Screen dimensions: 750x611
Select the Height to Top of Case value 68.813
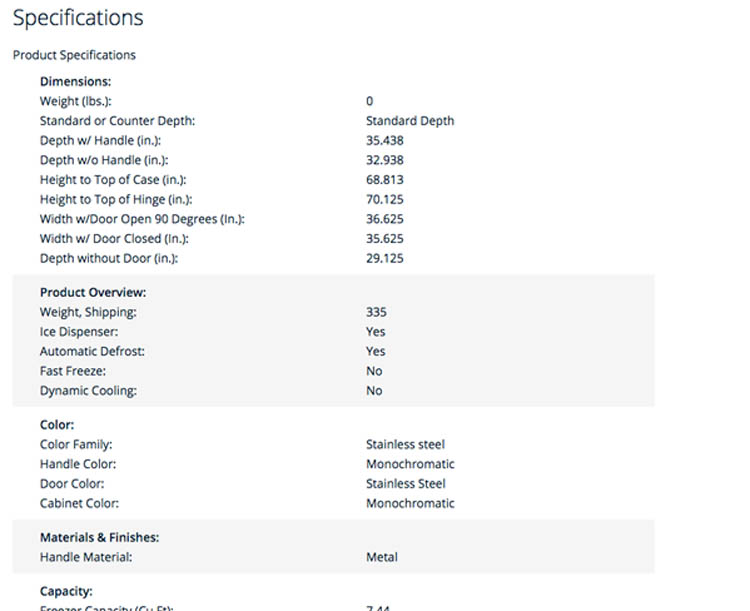pos(385,180)
